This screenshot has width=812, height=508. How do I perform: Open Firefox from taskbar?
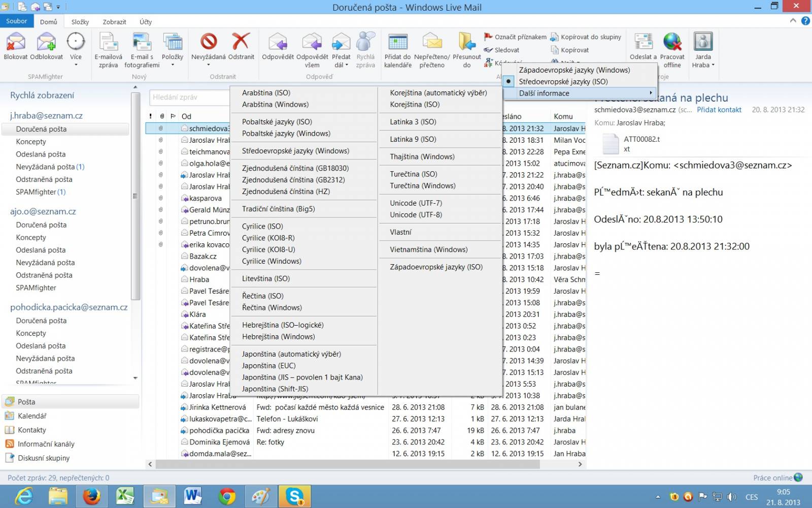[x=91, y=496]
